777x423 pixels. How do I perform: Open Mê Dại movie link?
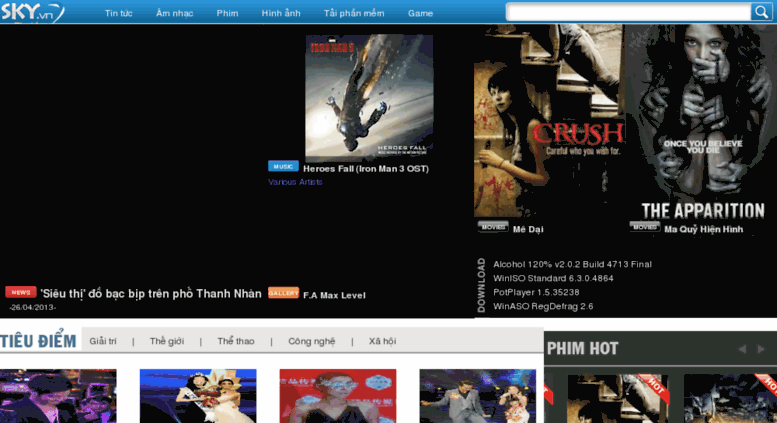(x=528, y=229)
